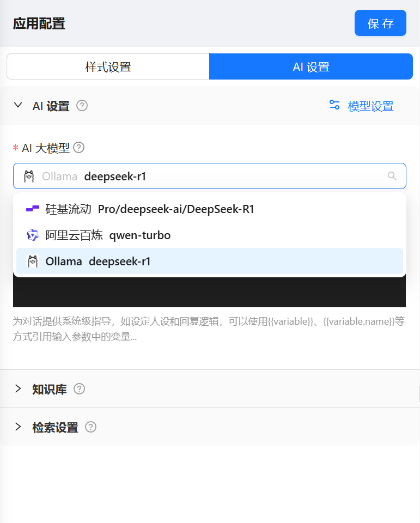Open help icon beside AI 设置 heading
Screen dimensions: 420x523
pos(82,106)
